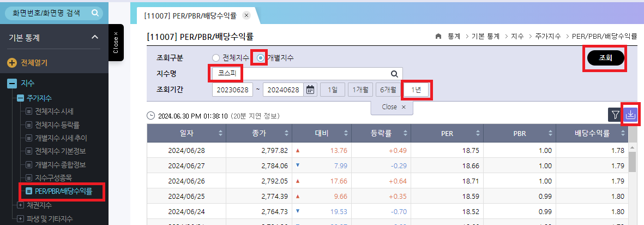Click the blue down triangle in the 2024/06/27 row
Screen dimensions: 644x225
click(298, 165)
